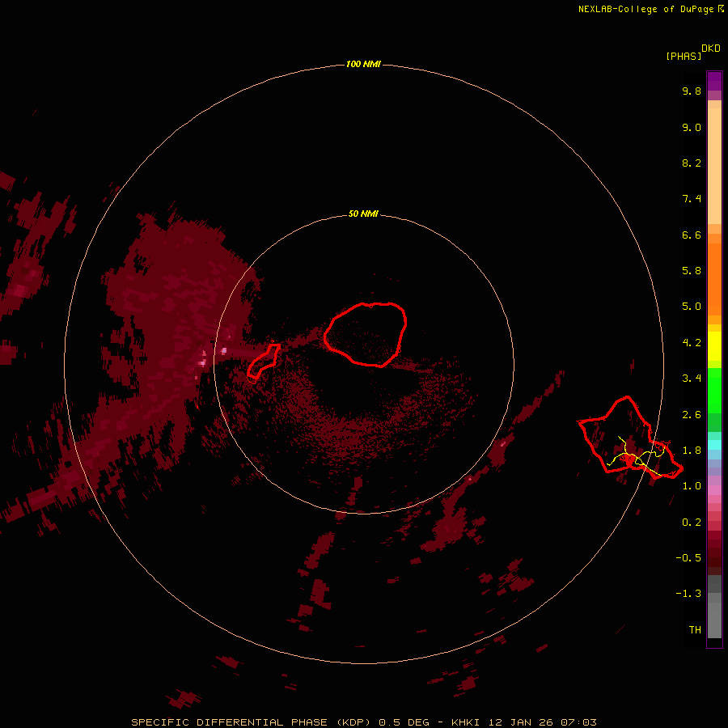Click the SPECIFIC DIFFERENTIAL PHASE title text
728x728 pixels.
229,722
